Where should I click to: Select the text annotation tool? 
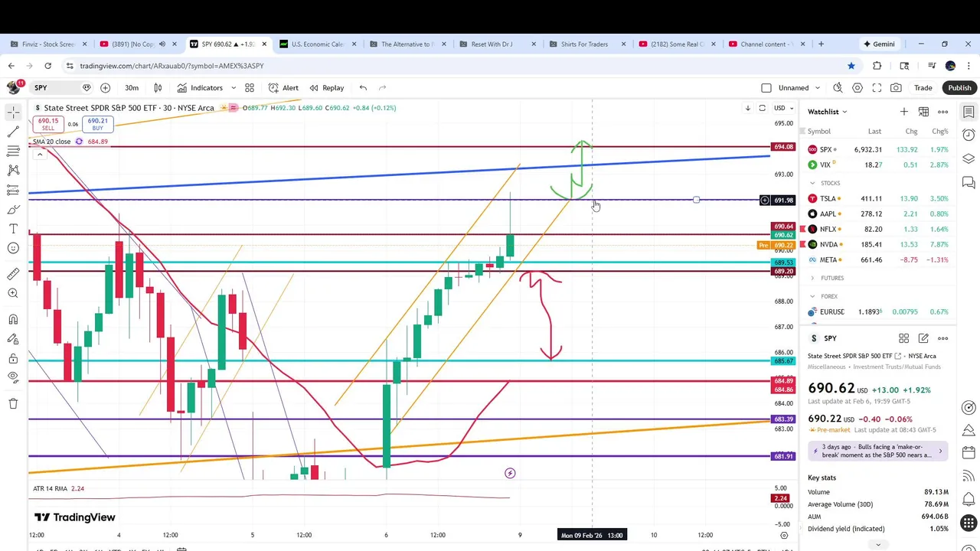point(13,229)
